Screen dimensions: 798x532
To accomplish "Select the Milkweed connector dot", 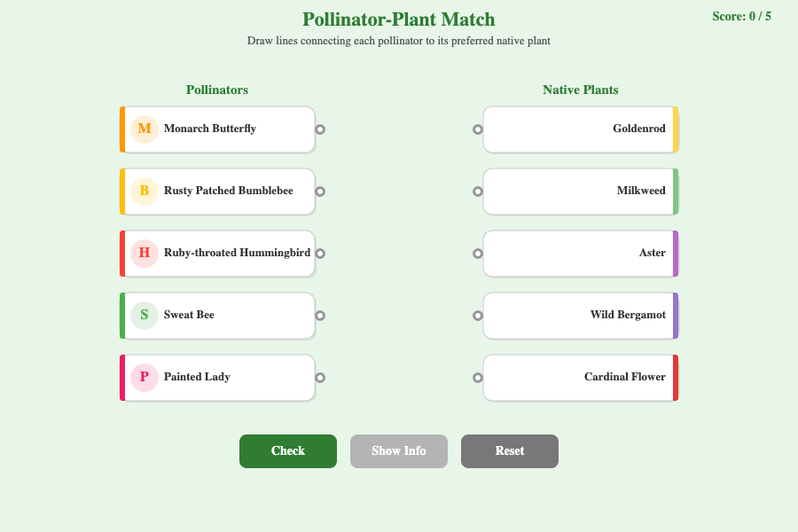I will (x=477, y=192).
